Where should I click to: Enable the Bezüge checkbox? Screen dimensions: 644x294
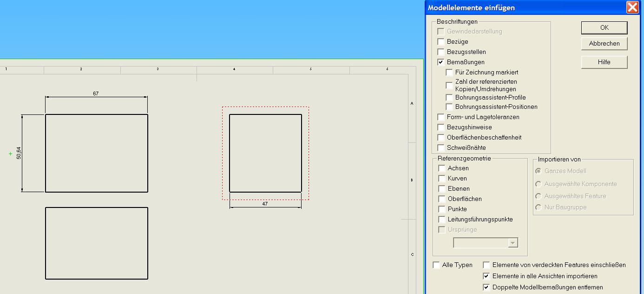(x=441, y=42)
